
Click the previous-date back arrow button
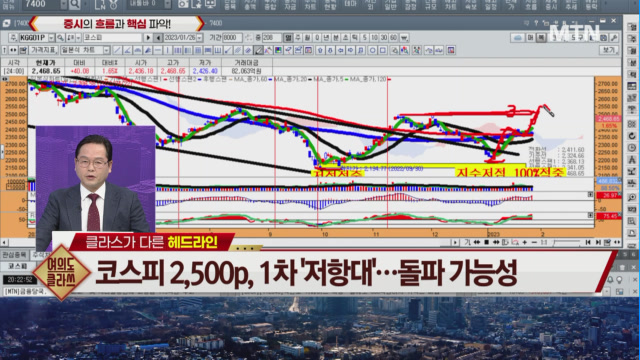(x=158, y=38)
